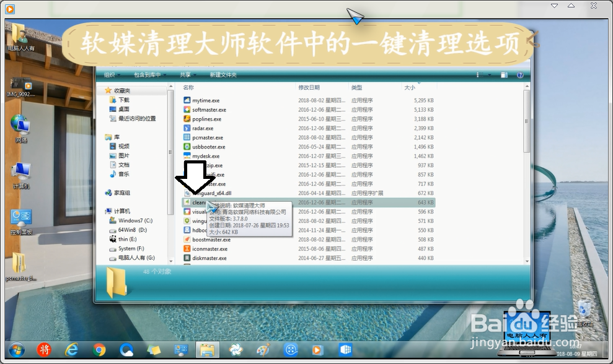The height and width of the screenshot is (364, 613).
Task: Select the poplines.exe file icon
Action: [x=187, y=119]
